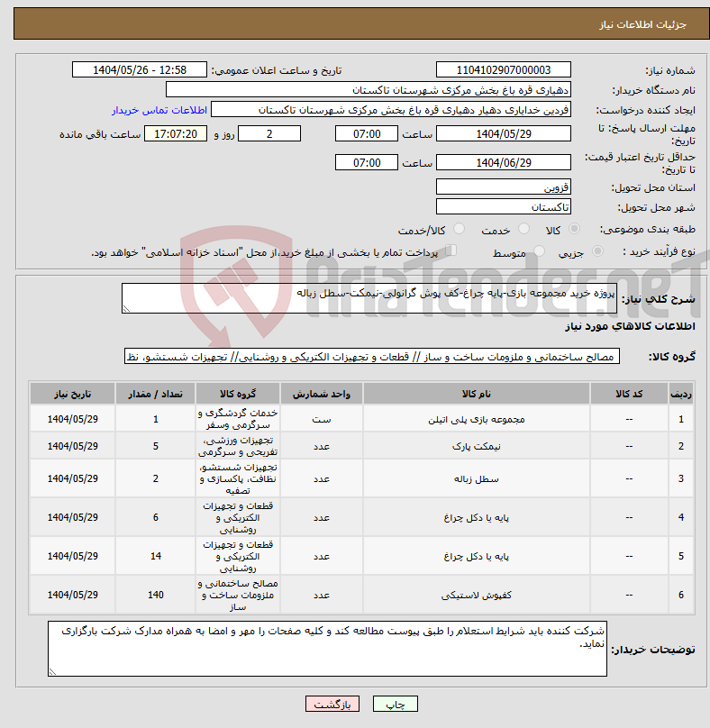This screenshot has width=710, height=728.
Task: Click the cell نیمکت پارک
Action: (477, 446)
